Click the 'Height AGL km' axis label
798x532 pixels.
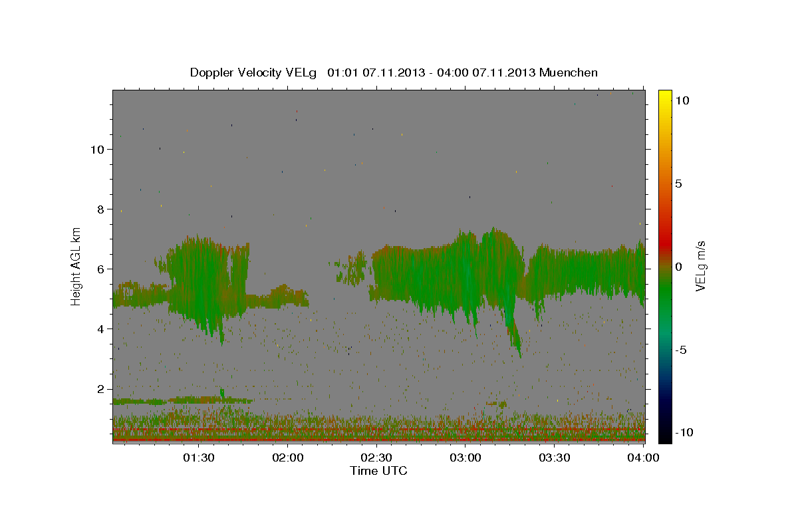(x=76, y=266)
